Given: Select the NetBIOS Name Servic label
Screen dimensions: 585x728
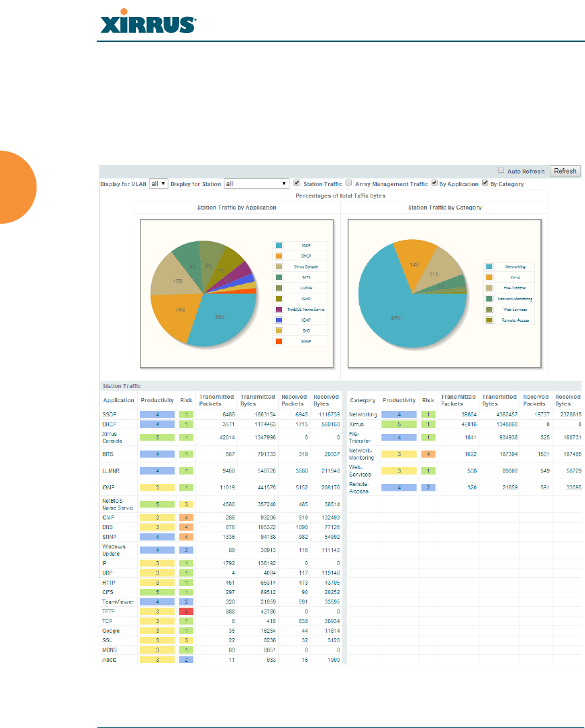Looking at the screenshot, I should [x=118, y=504].
